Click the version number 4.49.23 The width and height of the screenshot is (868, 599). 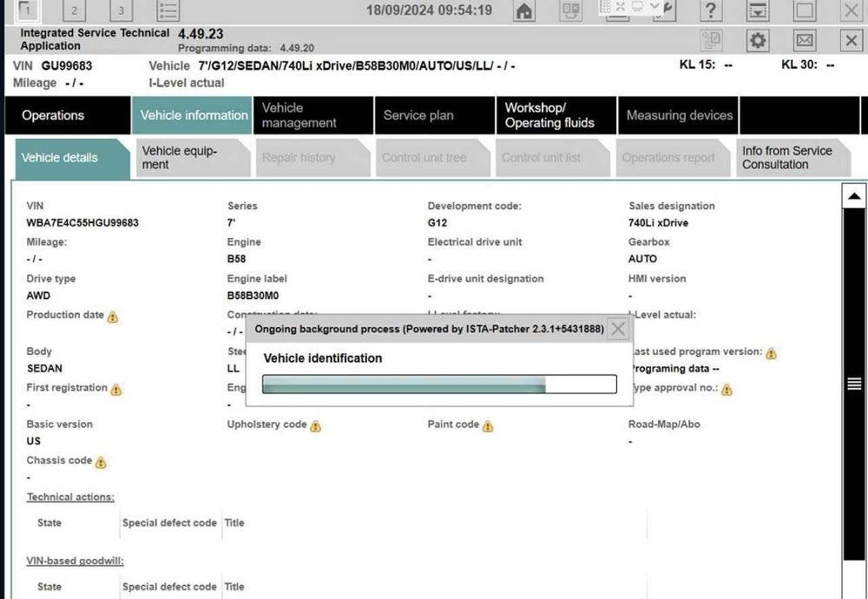(201, 34)
